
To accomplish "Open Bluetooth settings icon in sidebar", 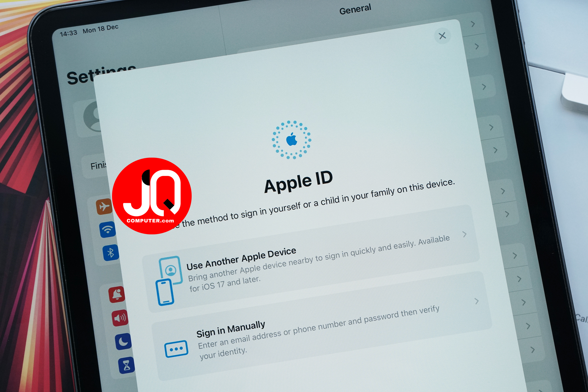I will tap(111, 253).
